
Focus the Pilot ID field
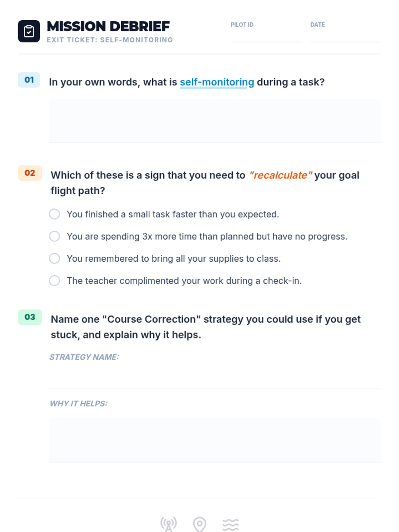[266, 36]
